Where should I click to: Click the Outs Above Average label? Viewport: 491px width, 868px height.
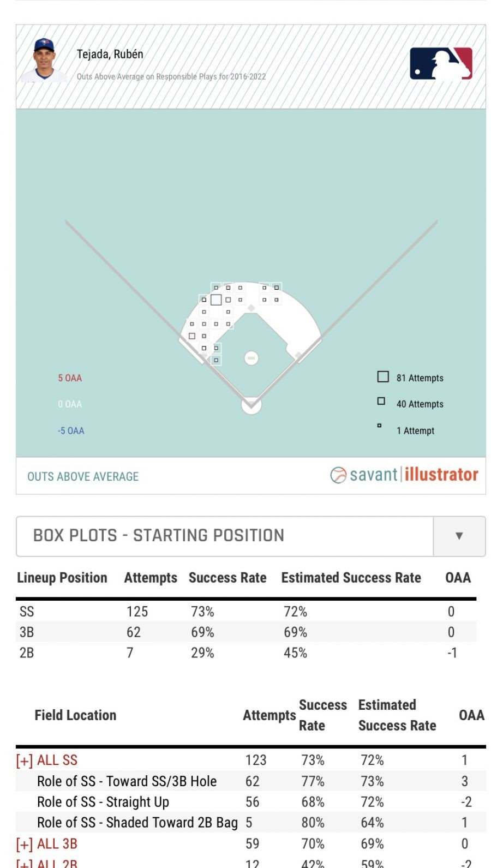click(x=83, y=476)
